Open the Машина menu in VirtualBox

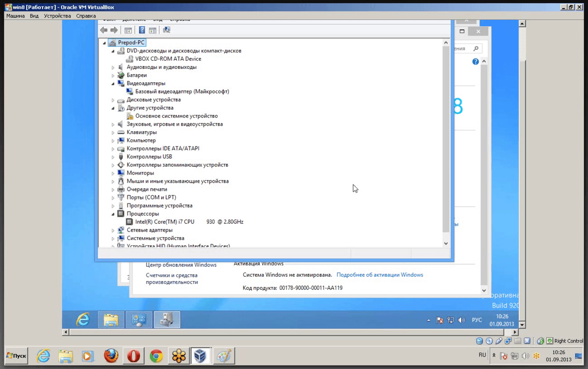(15, 16)
